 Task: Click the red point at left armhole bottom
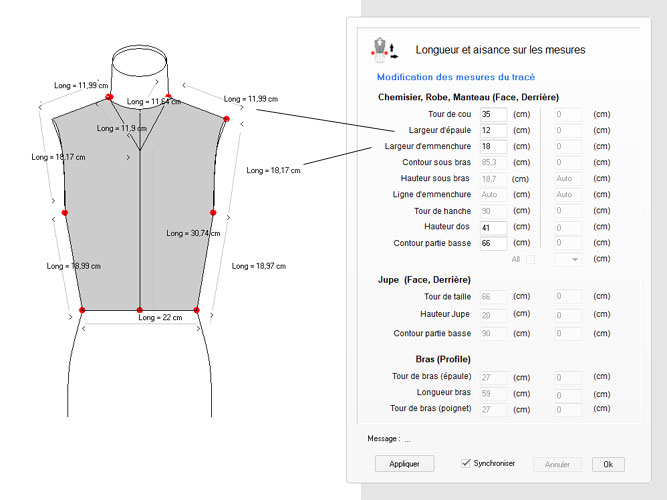click(65, 212)
